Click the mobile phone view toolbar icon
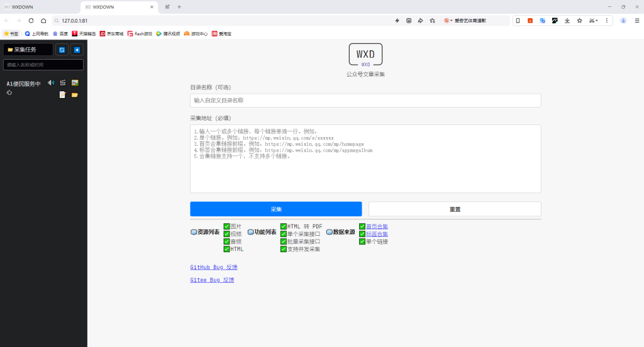The image size is (644, 347). 518,21
